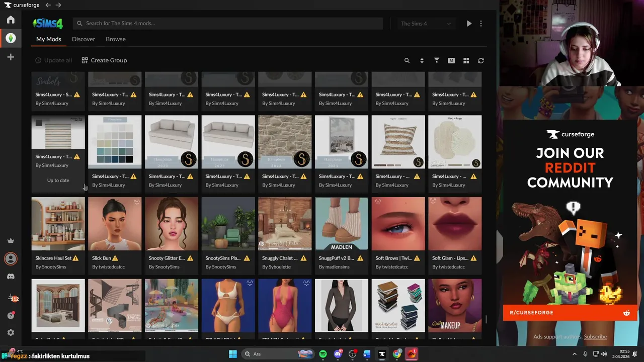The image size is (644, 362).
Task: Click the volume icon in system tray
Action: click(604, 354)
